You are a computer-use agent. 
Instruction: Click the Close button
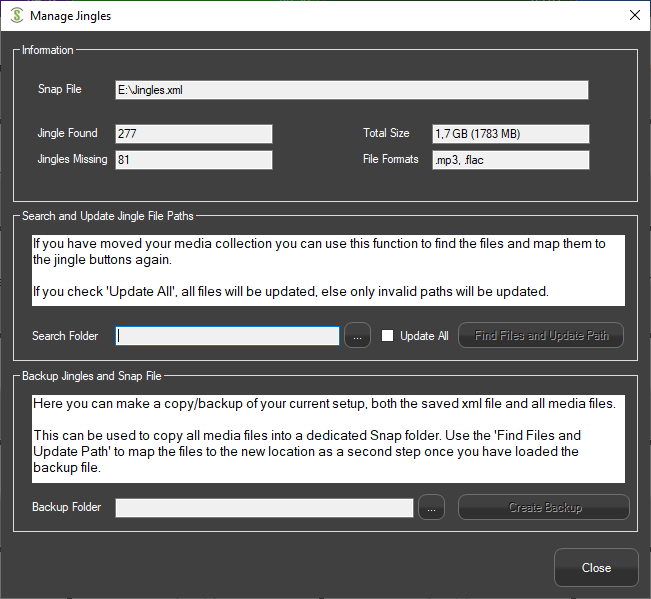(x=596, y=567)
